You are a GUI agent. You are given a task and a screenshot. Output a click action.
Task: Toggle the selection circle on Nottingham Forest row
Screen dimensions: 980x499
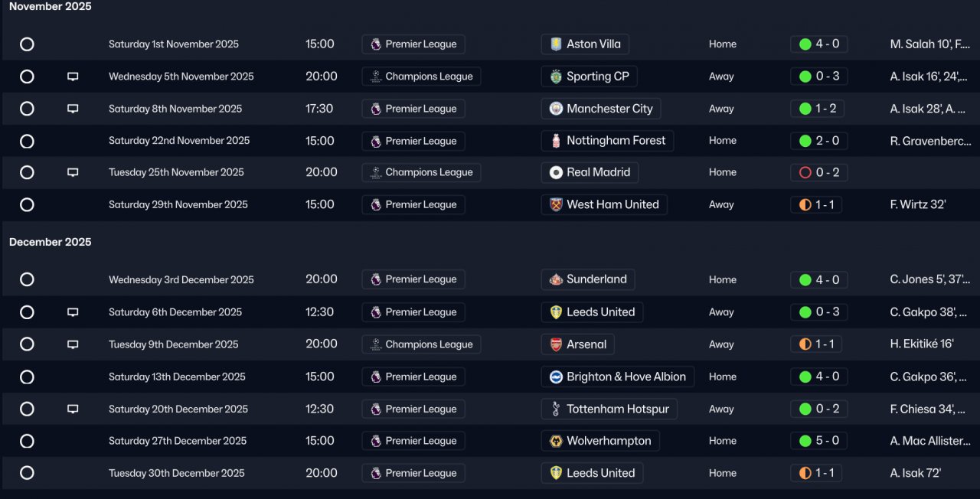click(x=27, y=141)
